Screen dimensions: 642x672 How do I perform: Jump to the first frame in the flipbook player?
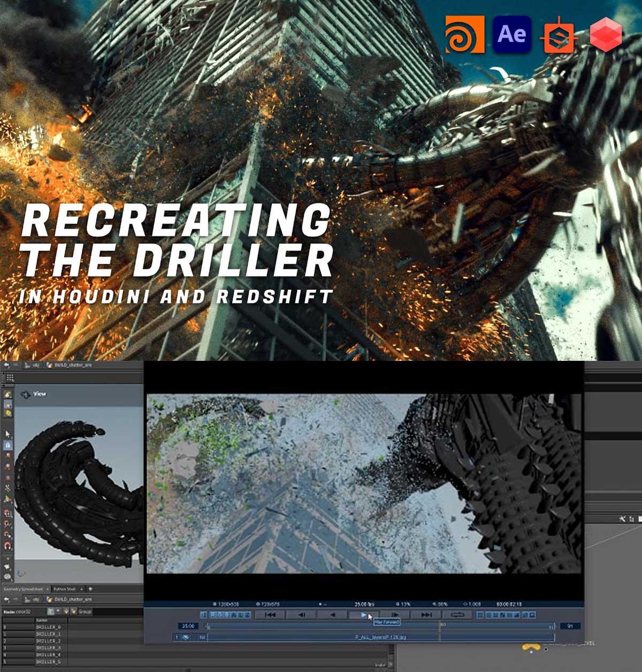(x=270, y=615)
